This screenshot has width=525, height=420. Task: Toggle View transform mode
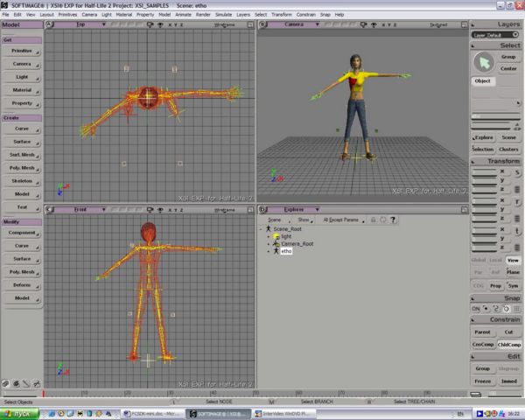click(513, 260)
